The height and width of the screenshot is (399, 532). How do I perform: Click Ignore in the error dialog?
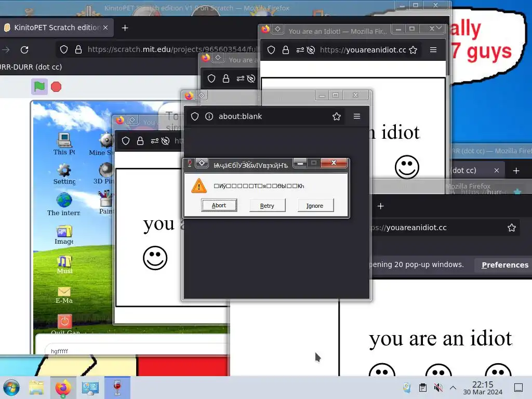point(315,206)
